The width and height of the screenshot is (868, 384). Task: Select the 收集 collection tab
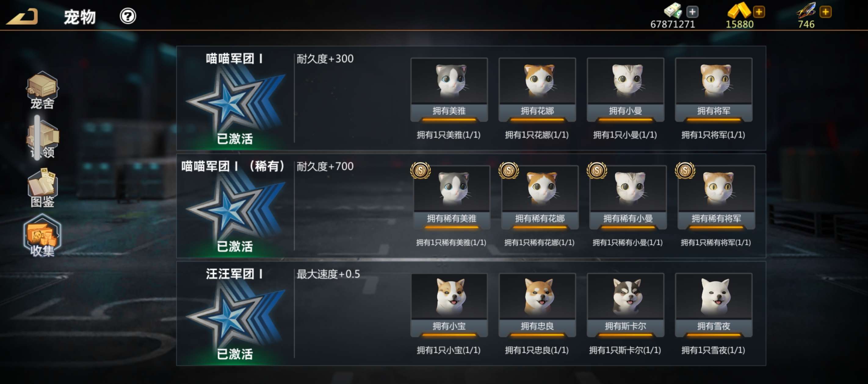click(42, 236)
